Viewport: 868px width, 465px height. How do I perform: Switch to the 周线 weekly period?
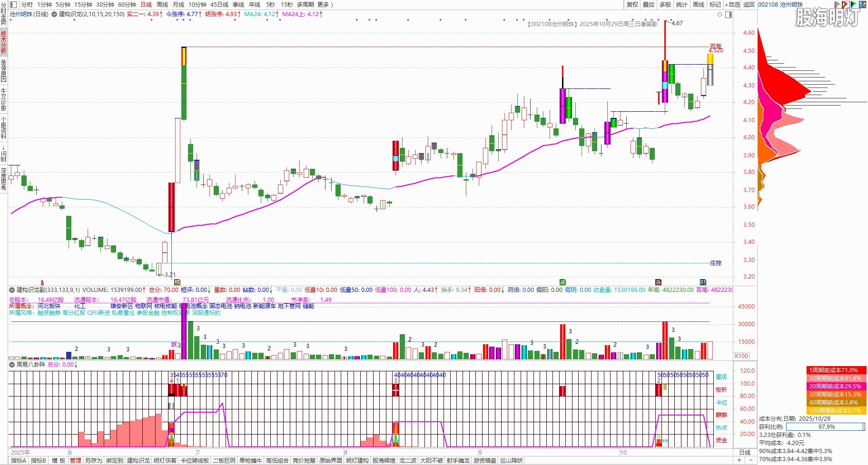[x=162, y=5]
